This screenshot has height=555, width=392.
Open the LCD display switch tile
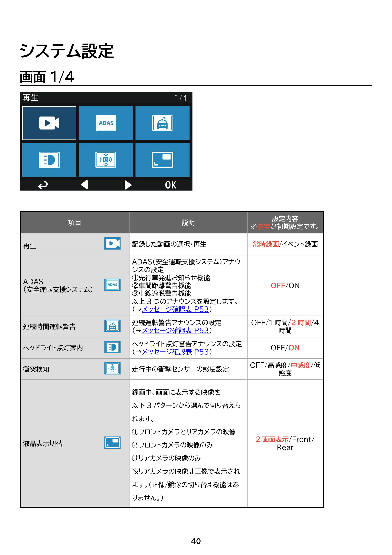pyautogui.click(x=162, y=160)
